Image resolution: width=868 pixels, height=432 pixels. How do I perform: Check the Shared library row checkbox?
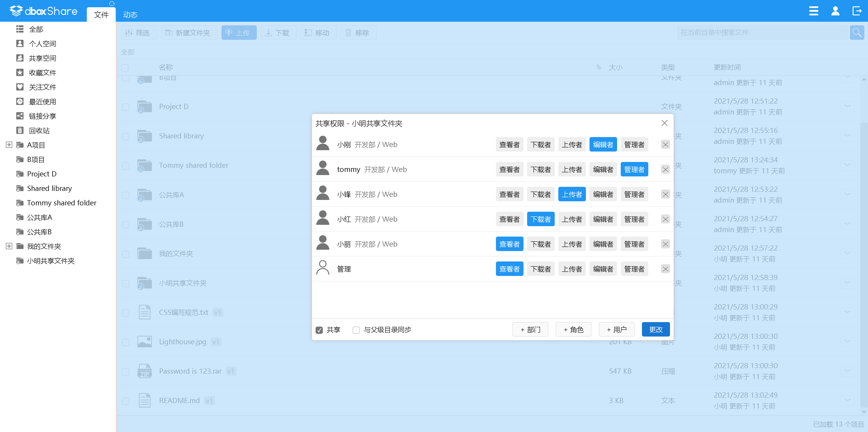(126, 137)
